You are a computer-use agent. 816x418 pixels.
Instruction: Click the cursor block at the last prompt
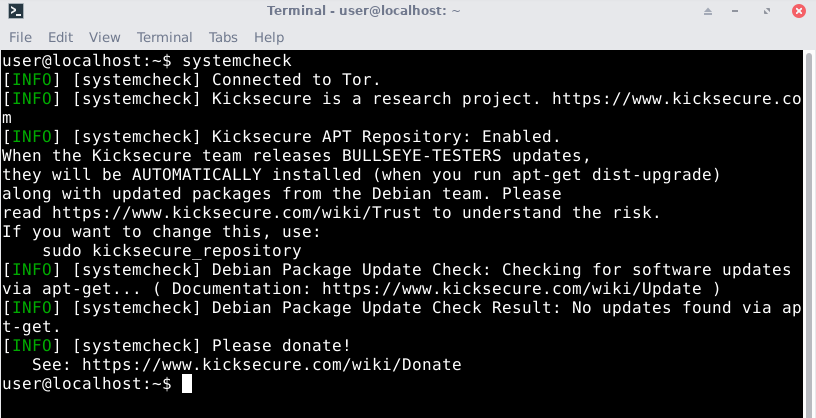pos(186,385)
